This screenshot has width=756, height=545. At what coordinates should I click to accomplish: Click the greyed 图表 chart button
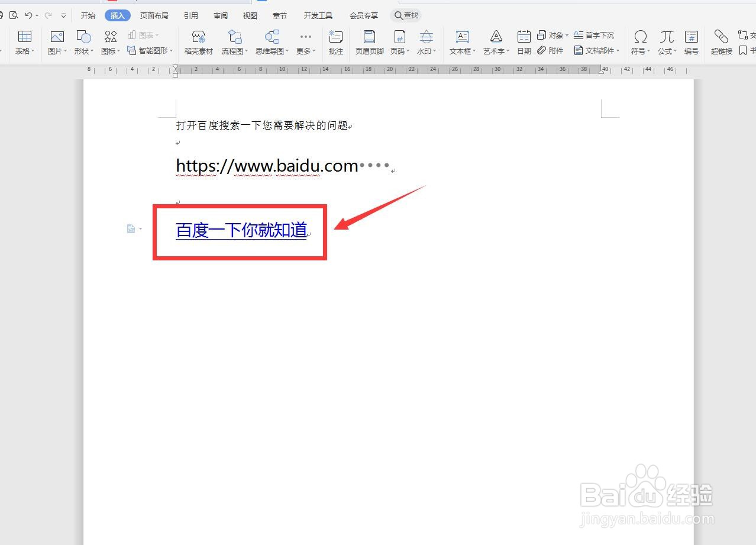[143, 36]
